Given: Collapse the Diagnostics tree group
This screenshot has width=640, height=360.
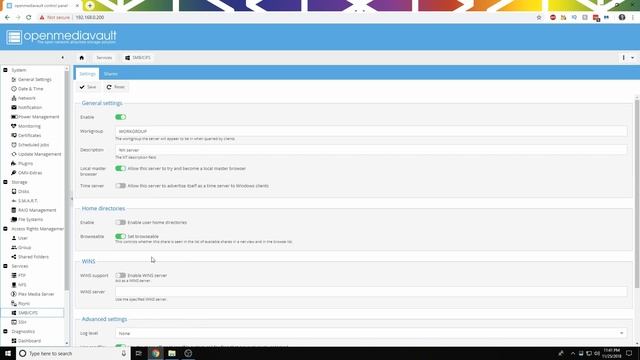Looking at the screenshot, I should [5, 331].
